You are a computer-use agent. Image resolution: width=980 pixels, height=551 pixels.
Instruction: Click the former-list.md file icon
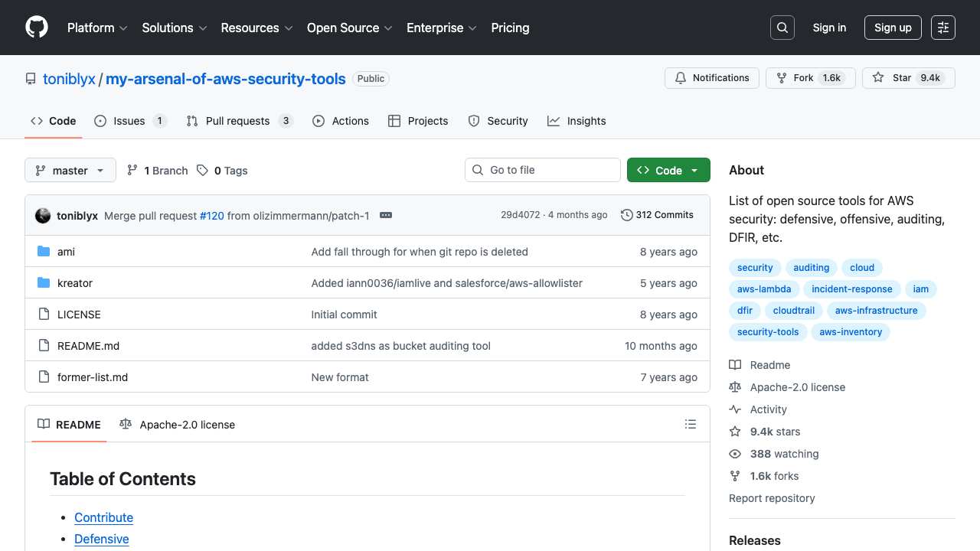pyautogui.click(x=44, y=377)
